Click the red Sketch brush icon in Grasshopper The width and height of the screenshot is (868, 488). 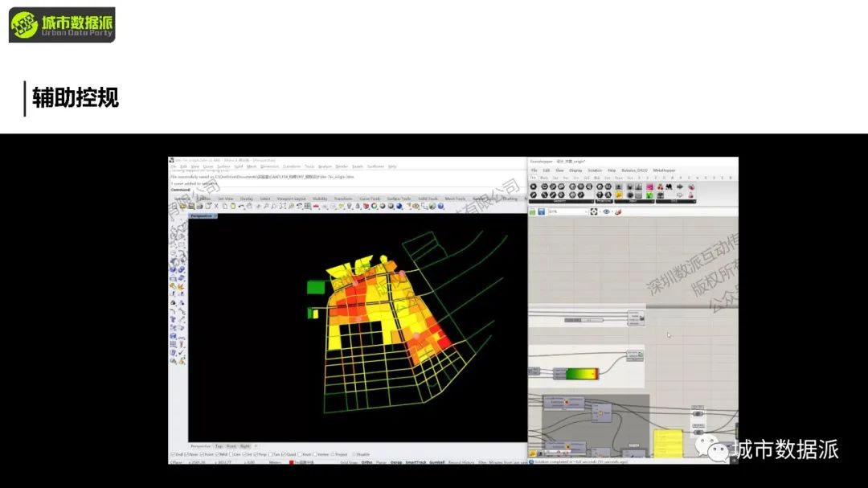(618, 211)
